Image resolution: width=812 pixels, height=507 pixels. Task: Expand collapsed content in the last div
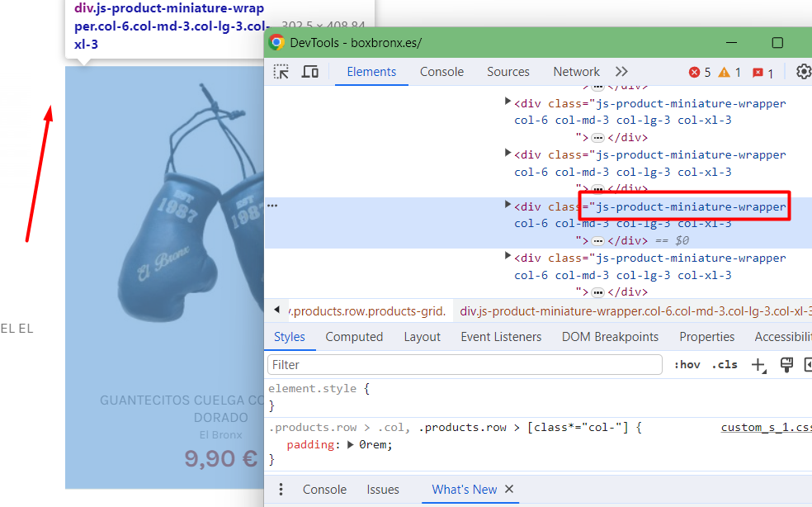597,292
